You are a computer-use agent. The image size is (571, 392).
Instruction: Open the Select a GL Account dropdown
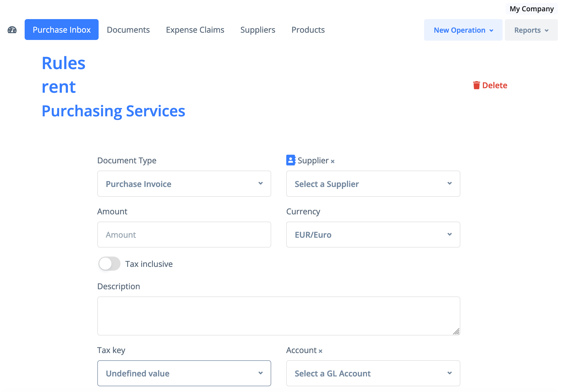click(373, 373)
